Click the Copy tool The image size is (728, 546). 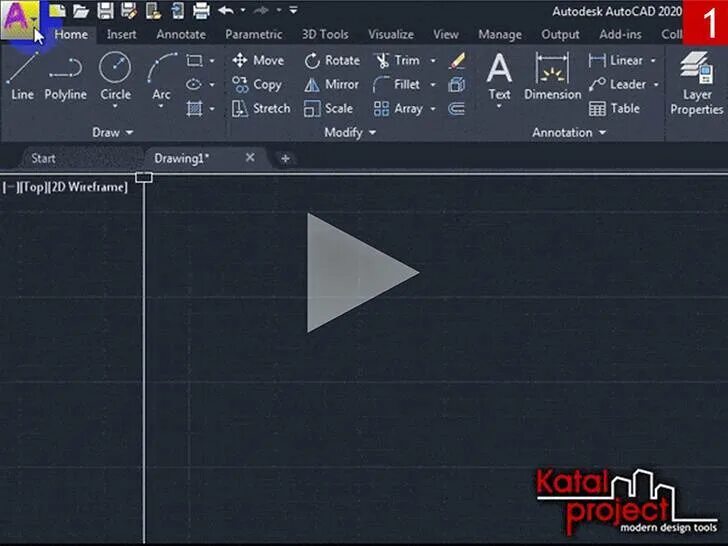(257, 84)
